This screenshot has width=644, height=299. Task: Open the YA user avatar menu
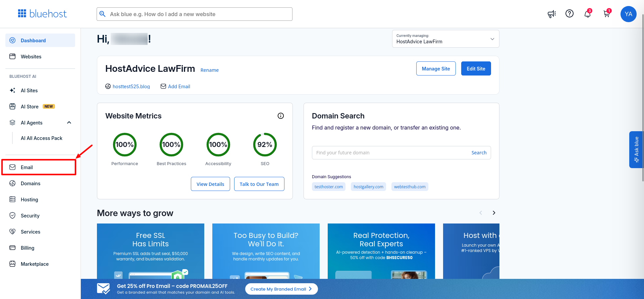point(629,14)
